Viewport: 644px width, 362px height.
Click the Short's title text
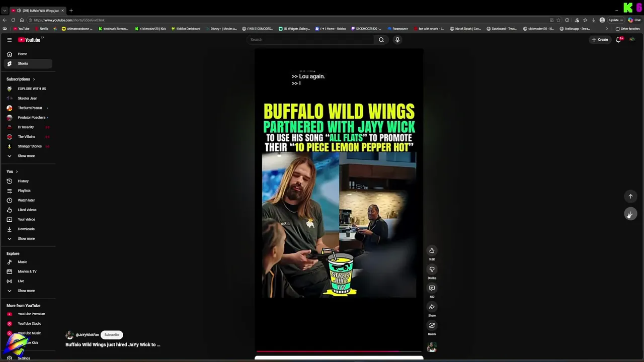pyautogui.click(x=113, y=344)
